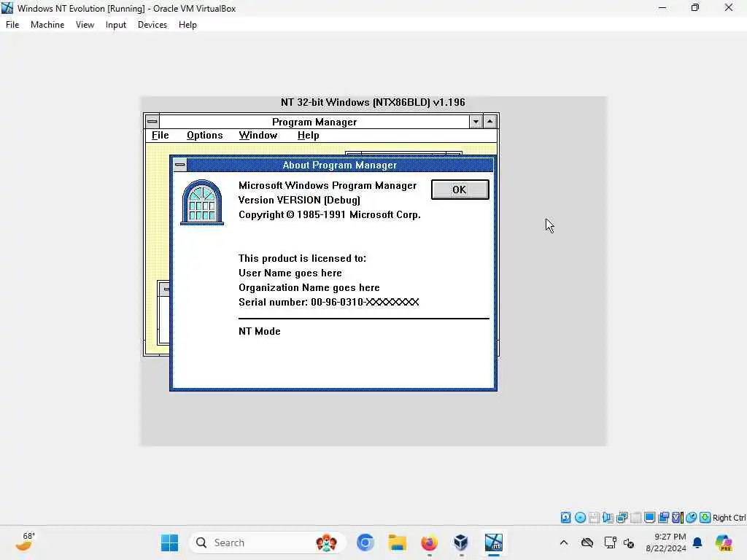Click the taskbar Search box
The height and width of the screenshot is (560, 747).
[268, 542]
